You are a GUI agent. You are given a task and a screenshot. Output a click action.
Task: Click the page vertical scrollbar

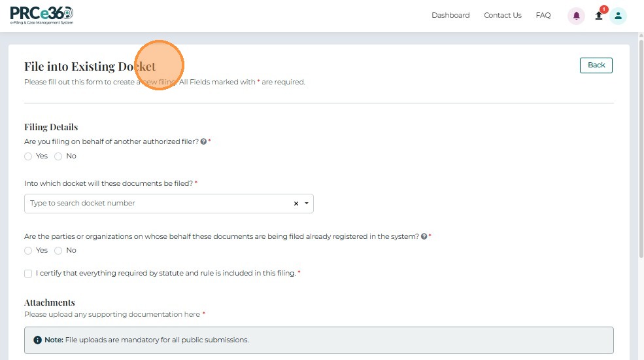[641, 148]
